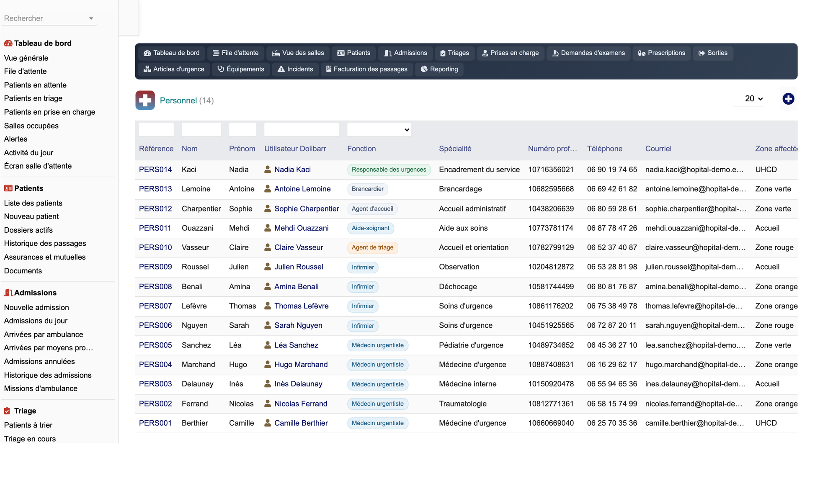The image size is (815, 504).
Task: Click the blue plus add-personnel icon
Action: [x=788, y=99]
